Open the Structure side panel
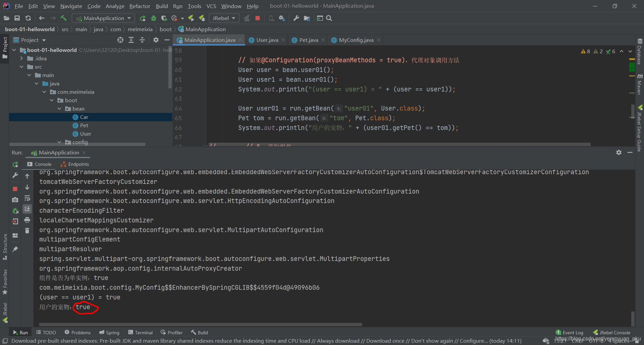Image resolution: width=644 pixels, height=345 pixels. (x=5, y=247)
